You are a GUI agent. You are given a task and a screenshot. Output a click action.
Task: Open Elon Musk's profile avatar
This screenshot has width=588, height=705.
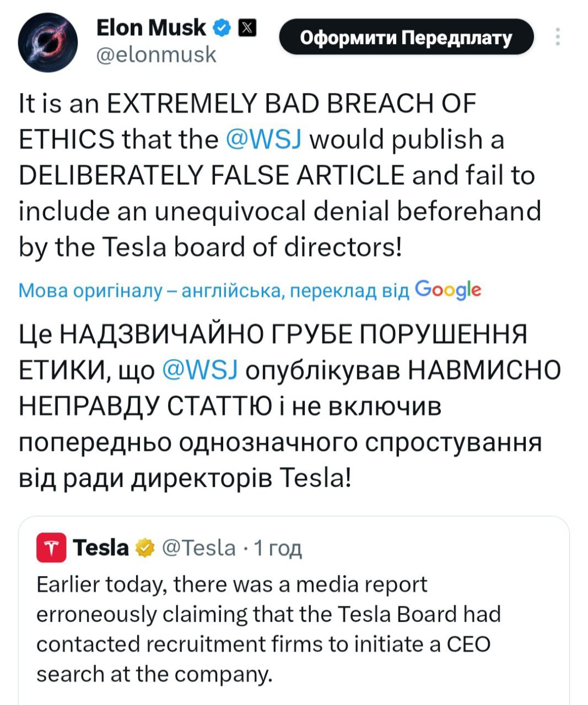click(x=48, y=42)
